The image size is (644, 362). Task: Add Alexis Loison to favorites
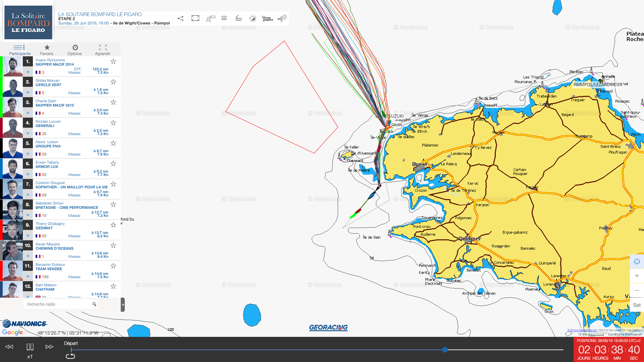[x=113, y=143]
